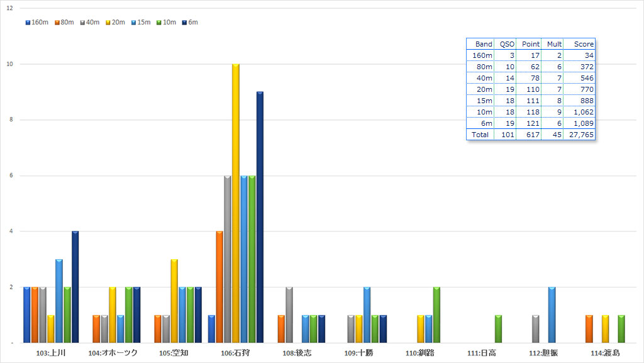This screenshot has width=644, height=363.
Task: Select the 6m legend entry
Action: [x=189, y=23]
